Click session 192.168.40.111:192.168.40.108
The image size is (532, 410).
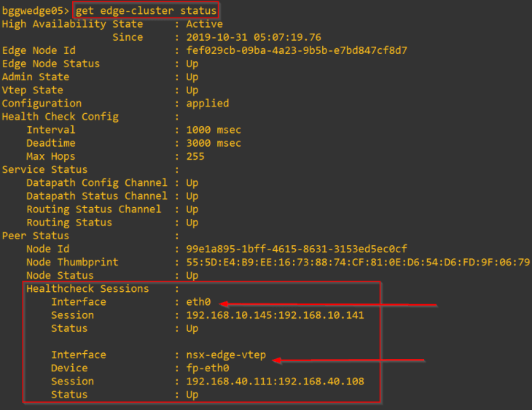pyautogui.click(x=275, y=381)
